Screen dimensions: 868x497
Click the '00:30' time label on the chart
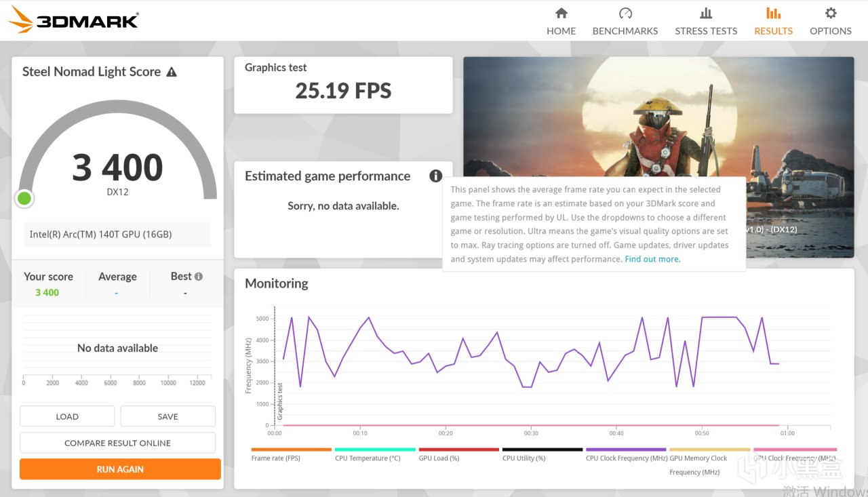531,433
